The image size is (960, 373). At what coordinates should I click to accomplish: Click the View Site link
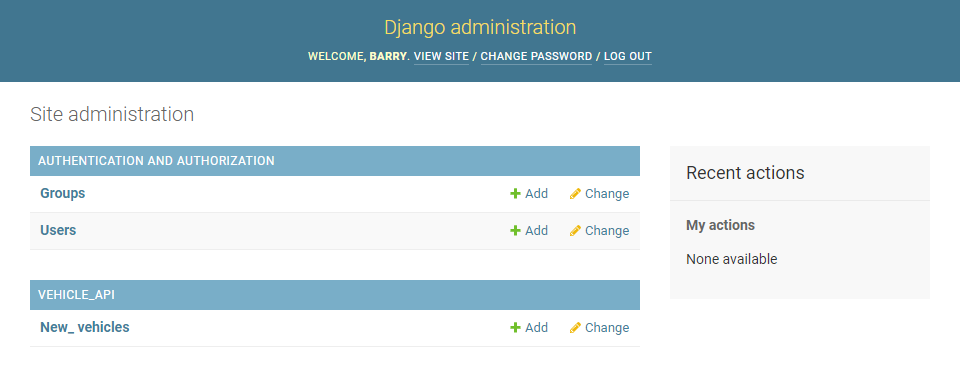441,56
